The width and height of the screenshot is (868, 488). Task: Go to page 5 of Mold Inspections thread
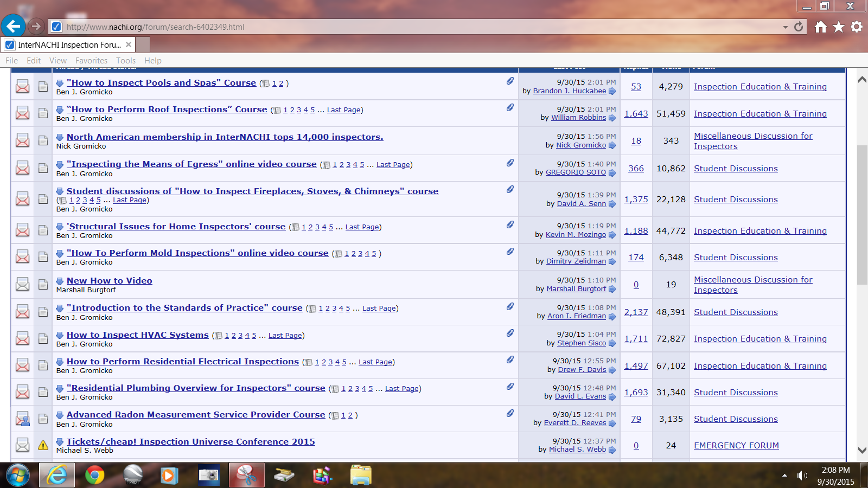tap(374, 254)
